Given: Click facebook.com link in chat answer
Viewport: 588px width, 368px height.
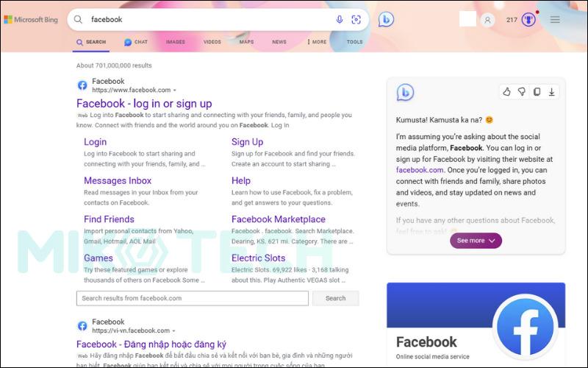Looking at the screenshot, I should [420, 170].
